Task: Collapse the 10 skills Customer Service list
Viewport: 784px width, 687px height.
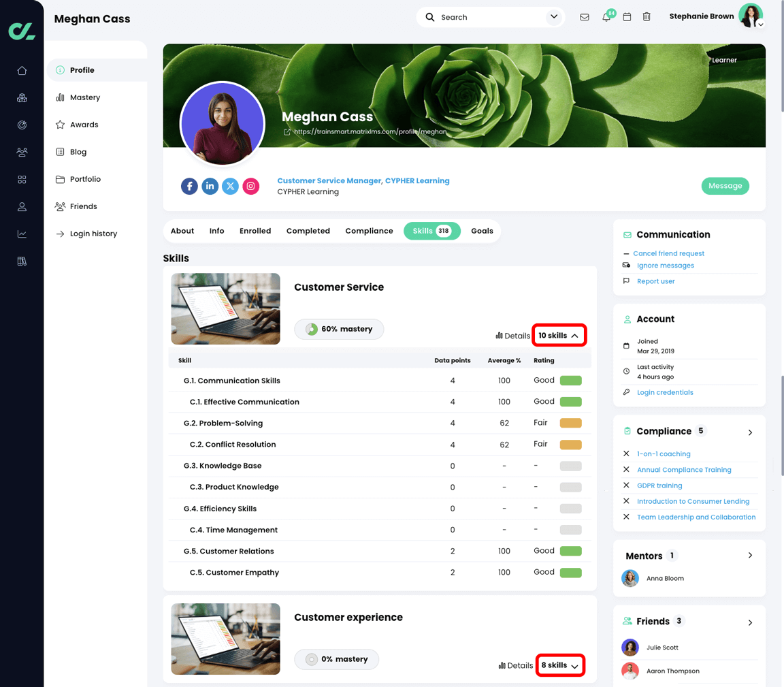Action: (559, 334)
